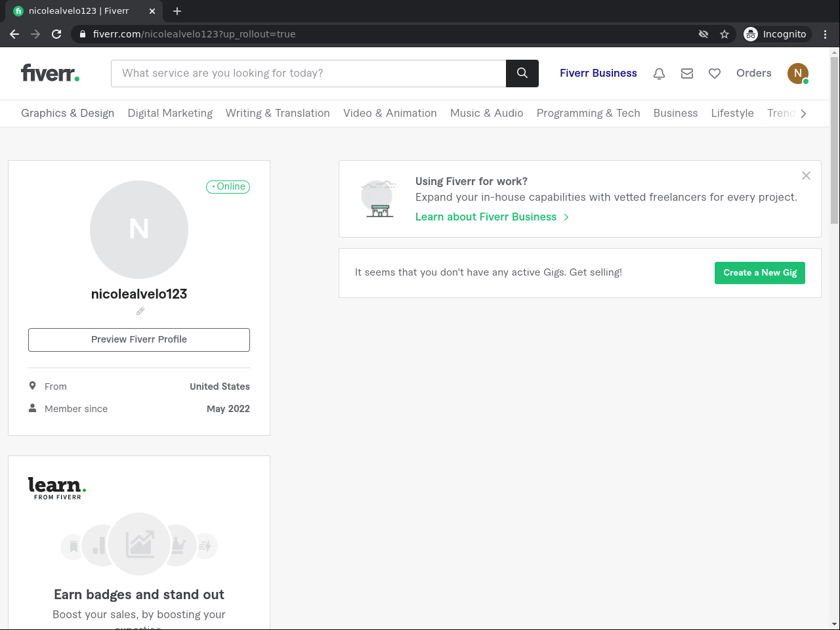Click Preview Fiverr Profile button
The image size is (840, 630).
[x=139, y=340]
